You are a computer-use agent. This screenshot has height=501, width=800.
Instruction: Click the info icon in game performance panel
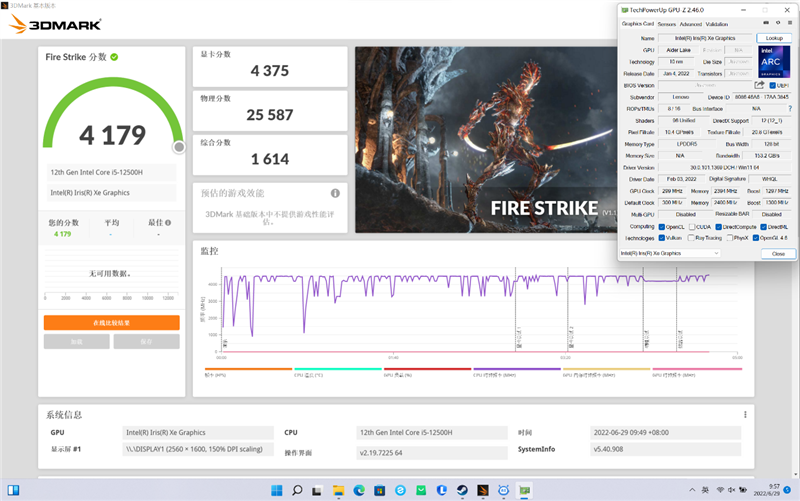point(335,193)
